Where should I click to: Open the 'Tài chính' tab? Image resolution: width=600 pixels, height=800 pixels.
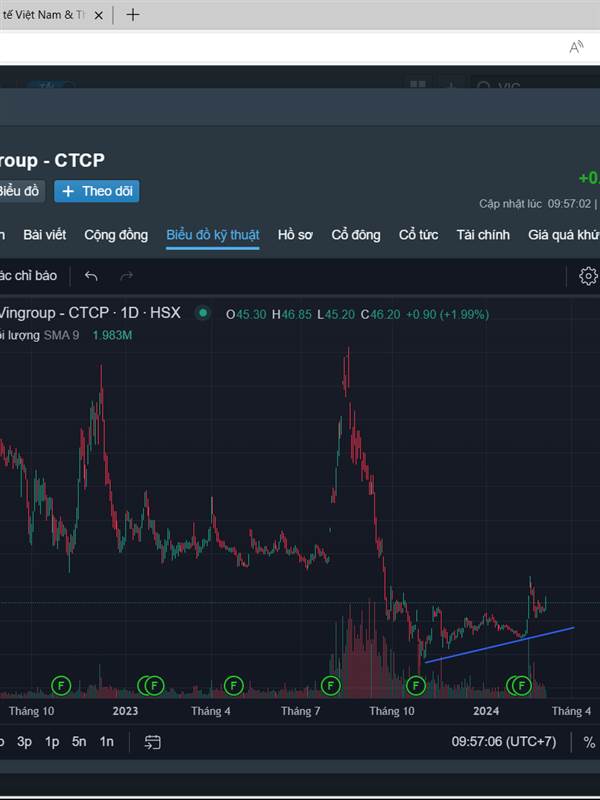tap(483, 235)
